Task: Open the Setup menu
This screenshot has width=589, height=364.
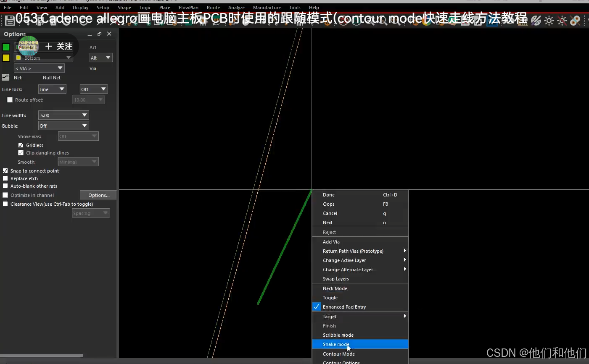Action: coord(103,8)
